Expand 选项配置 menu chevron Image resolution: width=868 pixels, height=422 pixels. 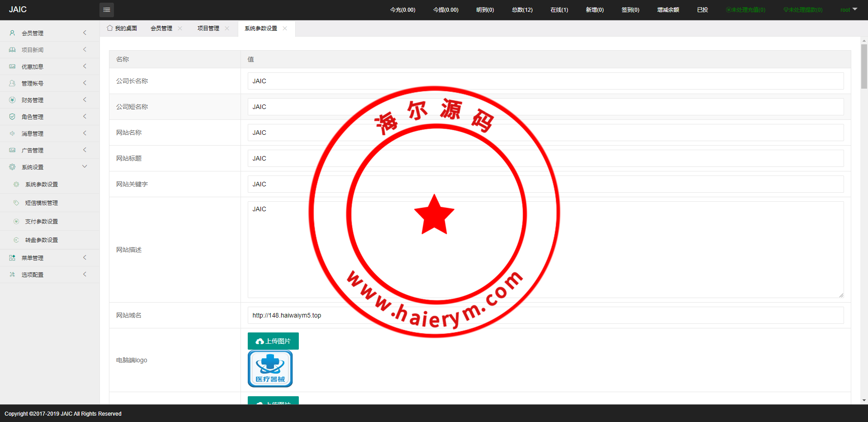pos(85,274)
